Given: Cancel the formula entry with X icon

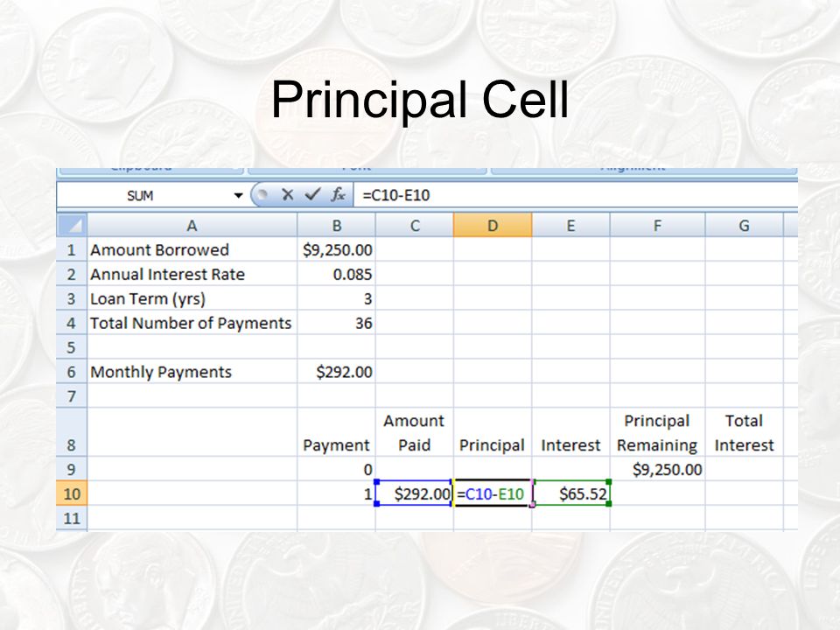Looking at the screenshot, I should click(x=288, y=194).
